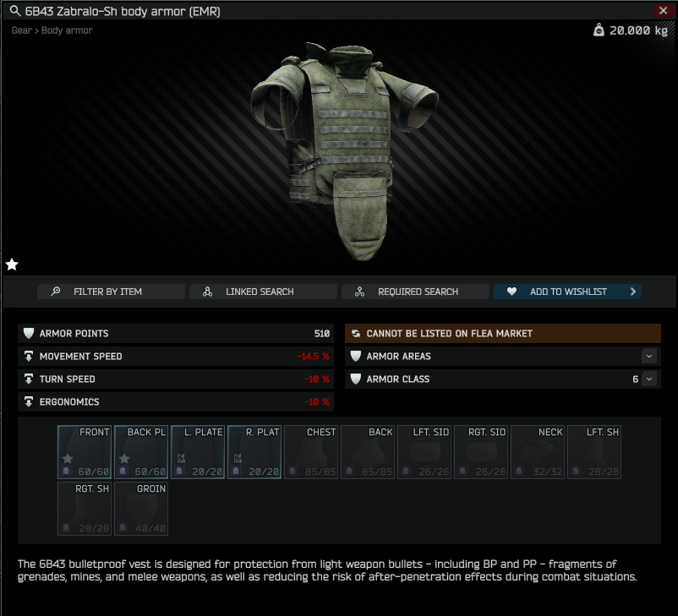Select the NECK armor slot
The height and width of the screenshot is (616, 678).
point(538,452)
